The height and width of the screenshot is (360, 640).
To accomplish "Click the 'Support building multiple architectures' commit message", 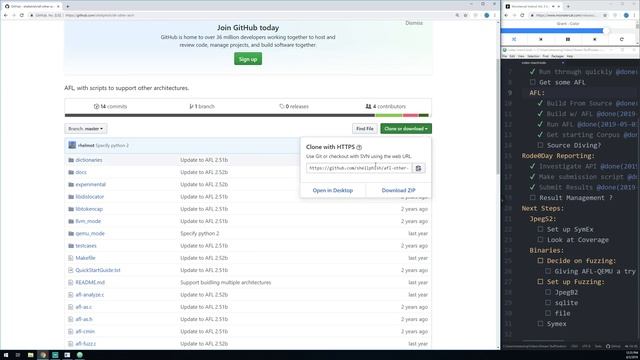I will click(x=226, y=282).
